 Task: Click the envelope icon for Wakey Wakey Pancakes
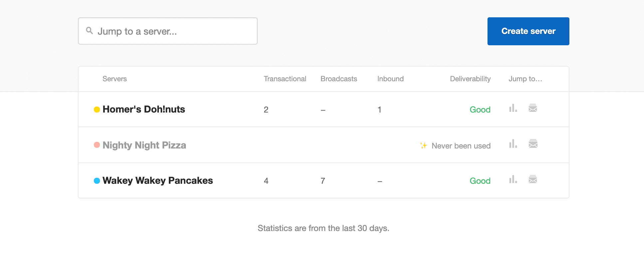533,179
